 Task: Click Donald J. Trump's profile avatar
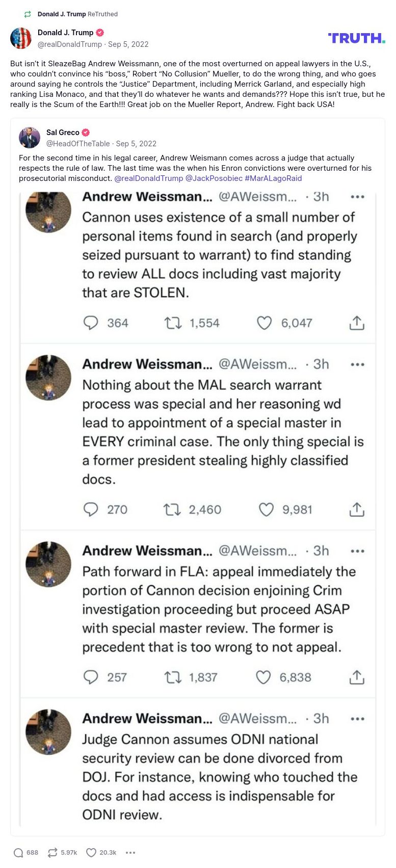coord(21,38)
